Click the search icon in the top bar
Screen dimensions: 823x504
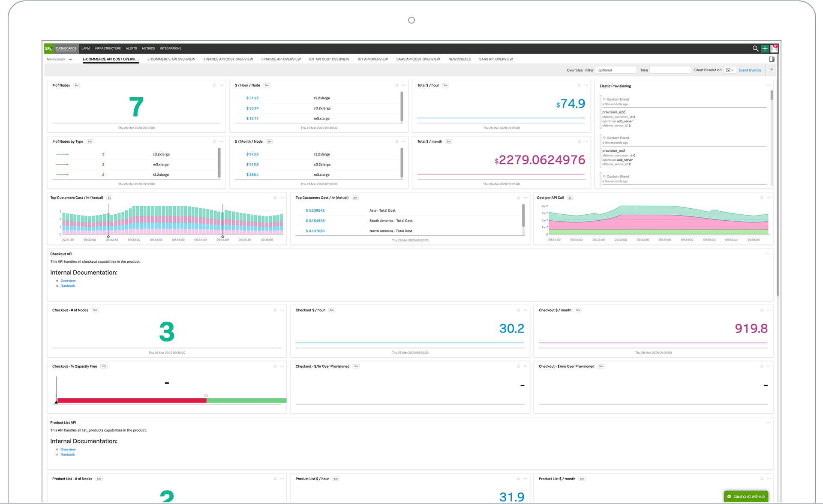754,48
